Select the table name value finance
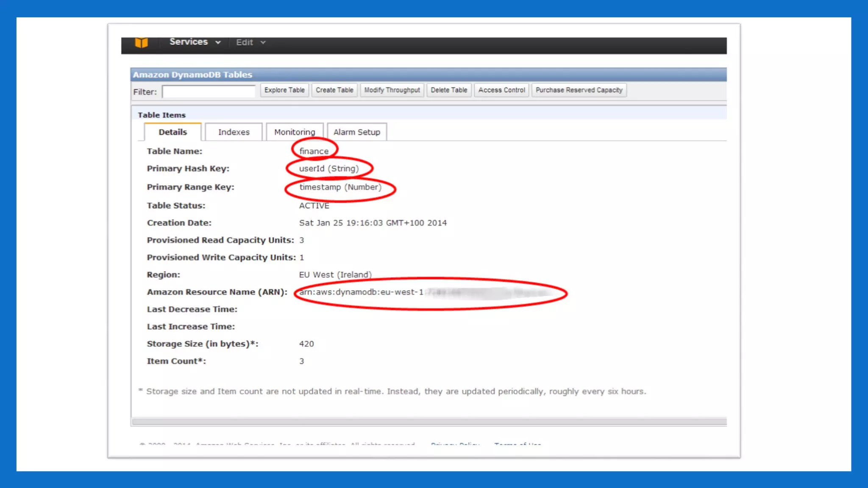The height and width of the screenshot is (488, 868). point(314,151)
